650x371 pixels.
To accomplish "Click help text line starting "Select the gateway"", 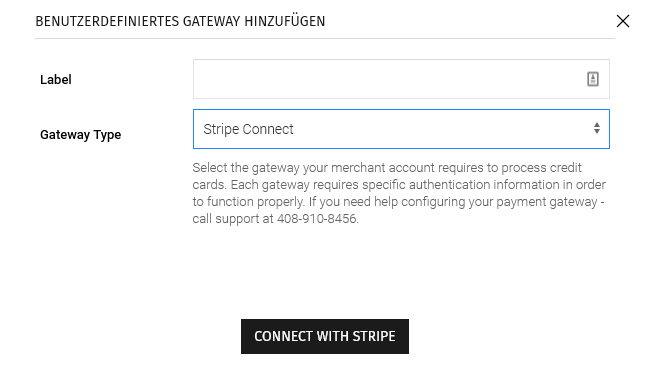I will 387,167.
